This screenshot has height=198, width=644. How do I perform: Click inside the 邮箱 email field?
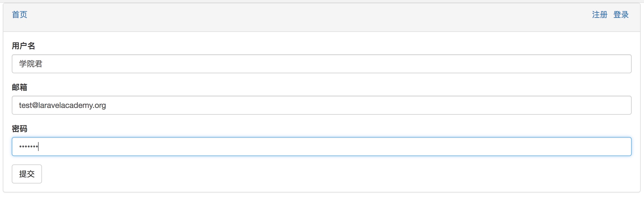[322, 105]
